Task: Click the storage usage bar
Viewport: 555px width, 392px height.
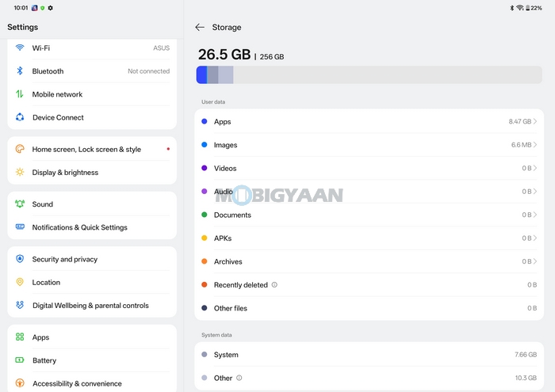Action: point(369,75)
